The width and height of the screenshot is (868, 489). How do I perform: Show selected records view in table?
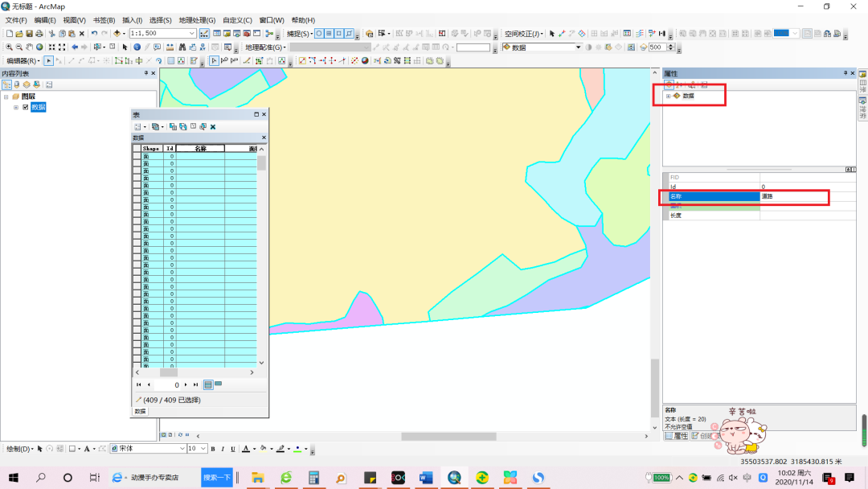tap(219, 384)
